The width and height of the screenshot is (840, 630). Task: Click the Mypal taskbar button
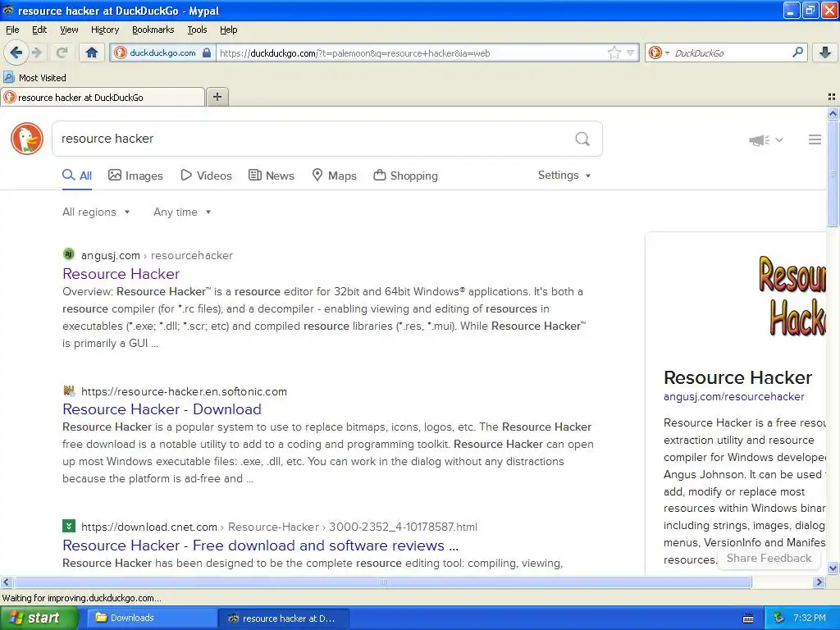(284, 618)
